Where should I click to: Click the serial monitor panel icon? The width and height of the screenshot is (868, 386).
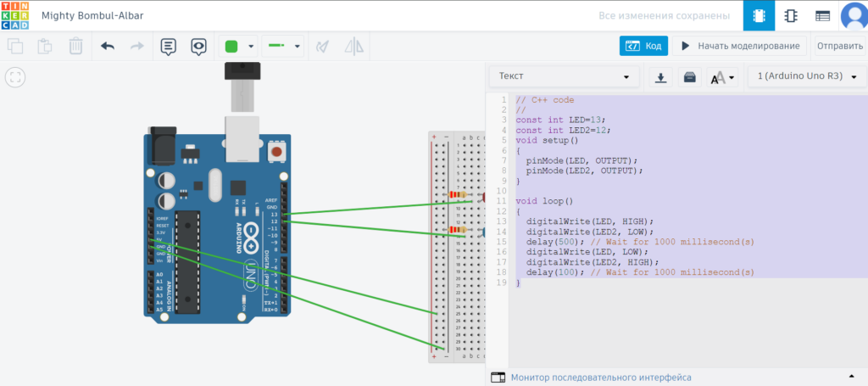(x=498, y=378)
